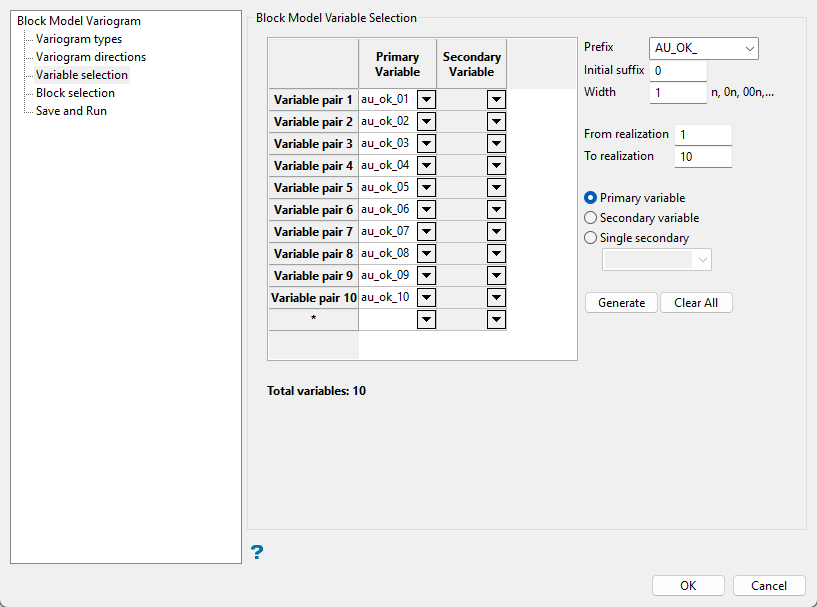Click the blue help question mark icon

[257, 551]
